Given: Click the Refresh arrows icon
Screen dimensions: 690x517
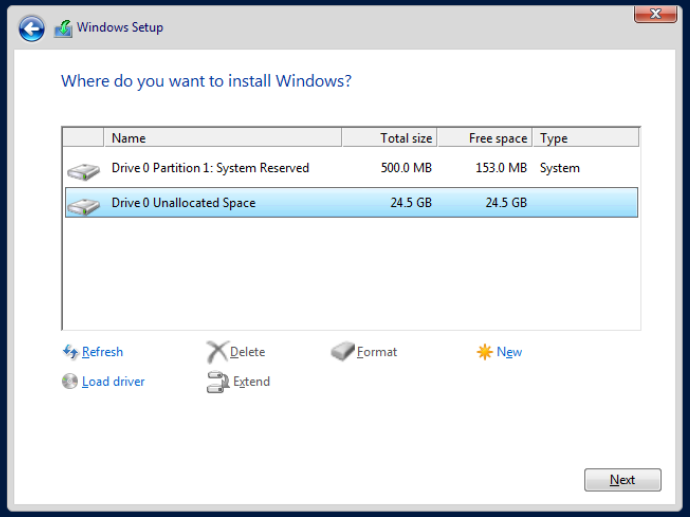Looking at the screenshot, I should pyautogui.click(x=70, y=352).
